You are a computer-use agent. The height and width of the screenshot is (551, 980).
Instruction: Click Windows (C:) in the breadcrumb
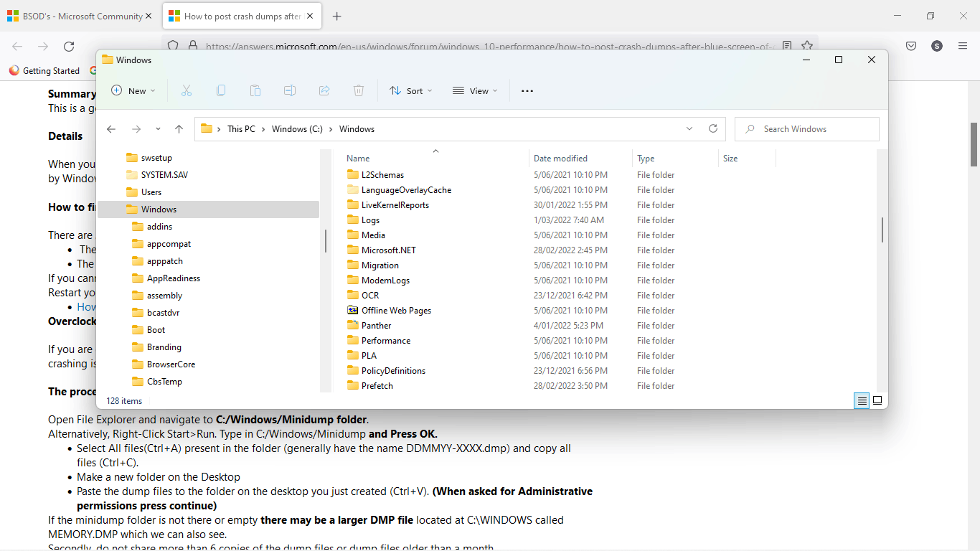pos(297,129)
